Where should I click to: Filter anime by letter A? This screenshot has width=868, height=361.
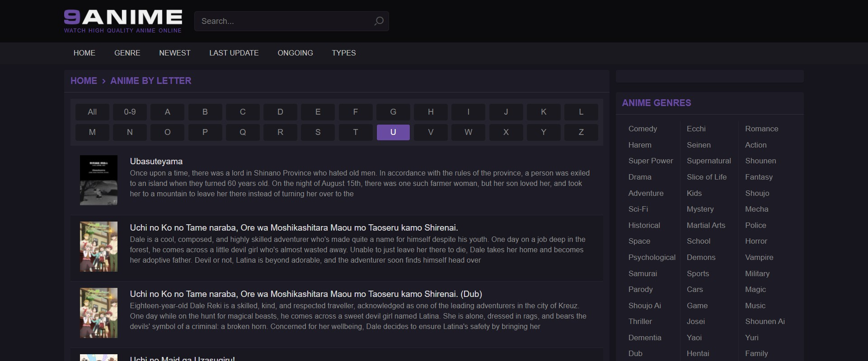click(167, 112)
